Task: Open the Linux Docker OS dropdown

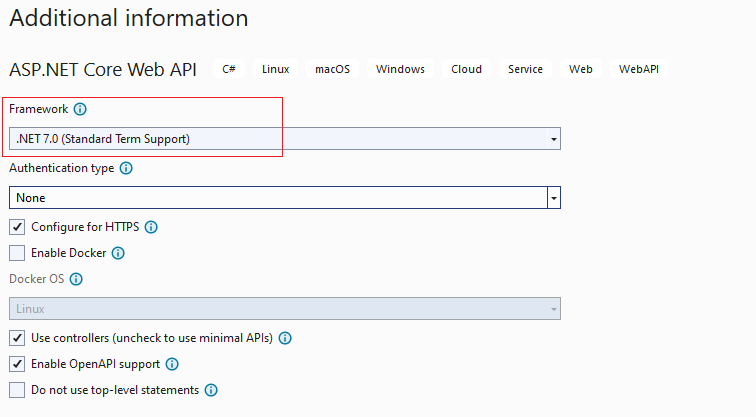Action: [x=284, y=309]
